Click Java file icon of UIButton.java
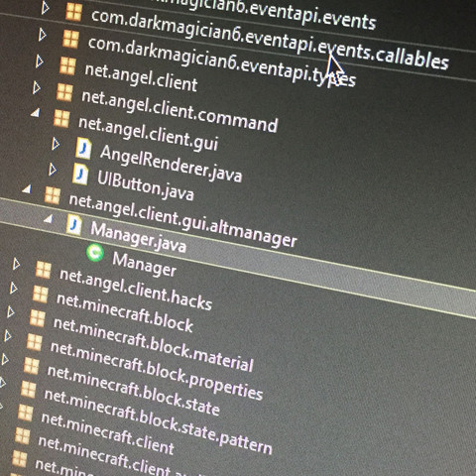The height and width of the screenshot is (476, 476). (80, 174)
